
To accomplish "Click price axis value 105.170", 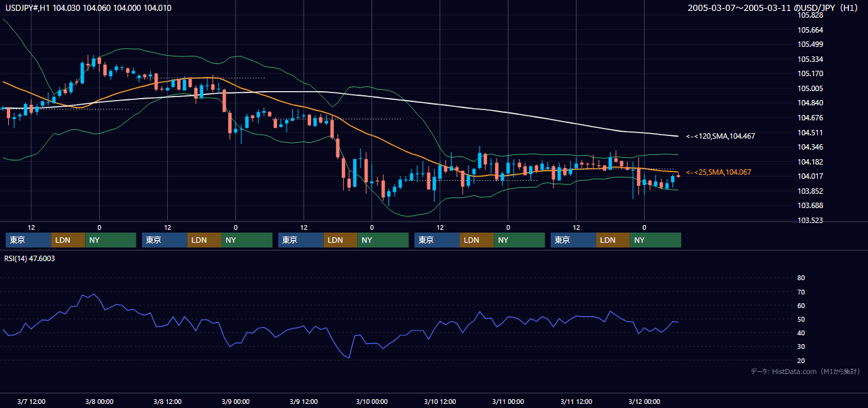I will click(811, 73).
